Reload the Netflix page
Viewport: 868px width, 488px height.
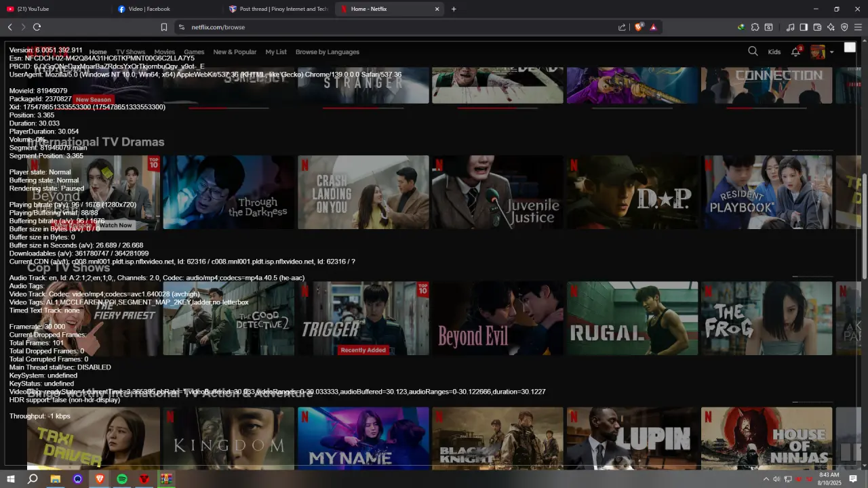click(x=37, y=27)
